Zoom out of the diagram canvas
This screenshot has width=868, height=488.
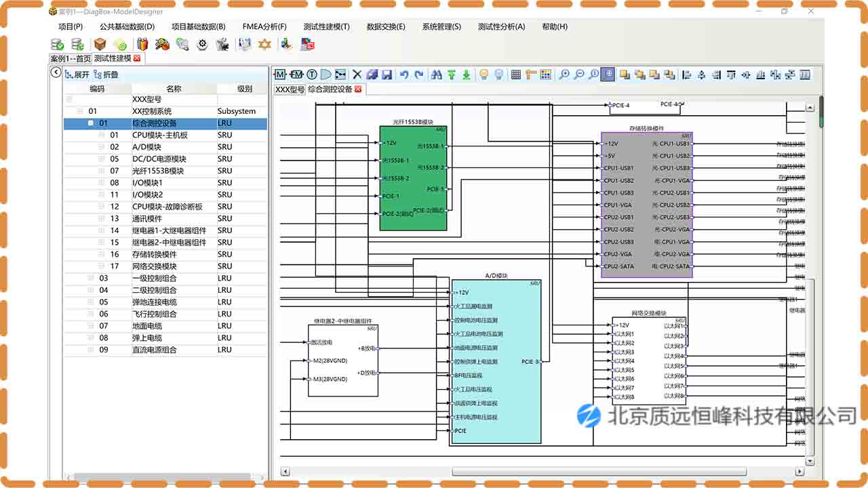coord(578,75)
